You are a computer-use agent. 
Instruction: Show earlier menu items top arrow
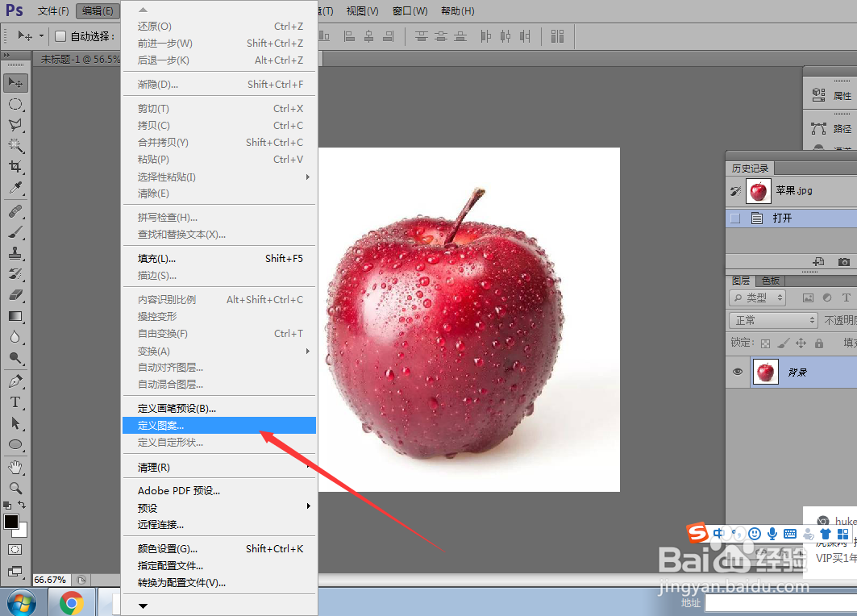(144, 10)
